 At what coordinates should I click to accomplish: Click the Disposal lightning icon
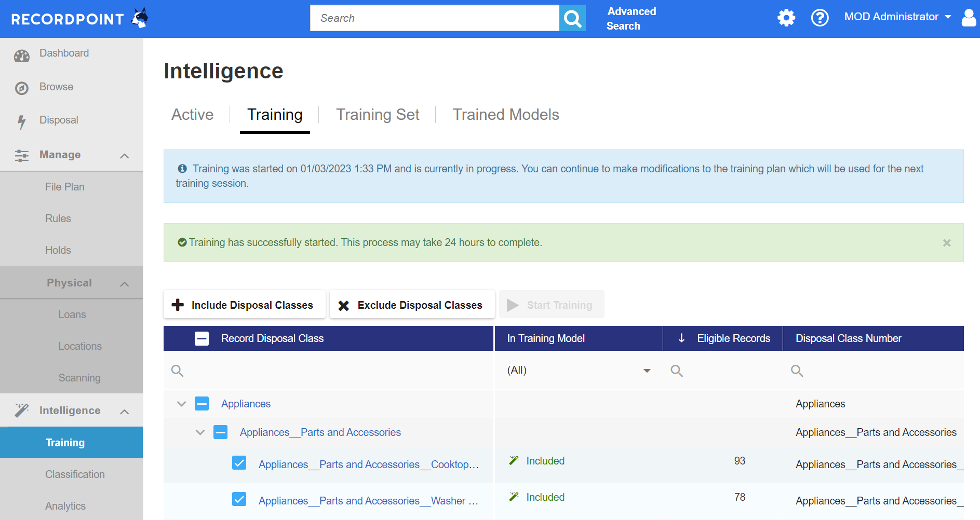point(22,119)
